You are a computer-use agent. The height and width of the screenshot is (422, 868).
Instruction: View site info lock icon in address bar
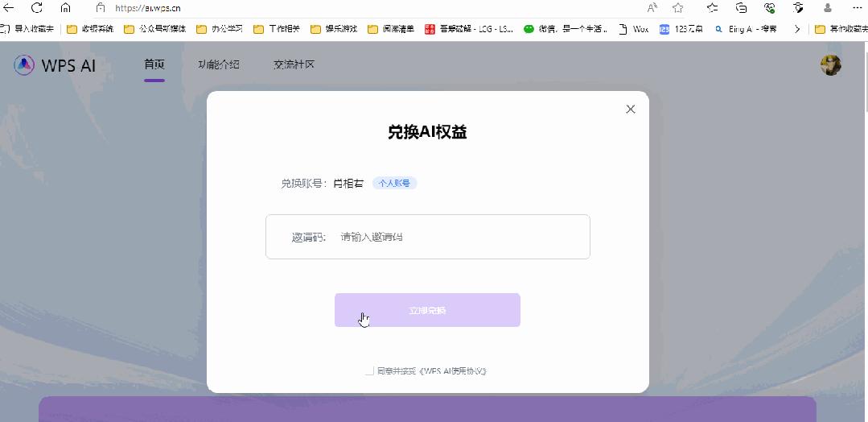pos(101,8)
